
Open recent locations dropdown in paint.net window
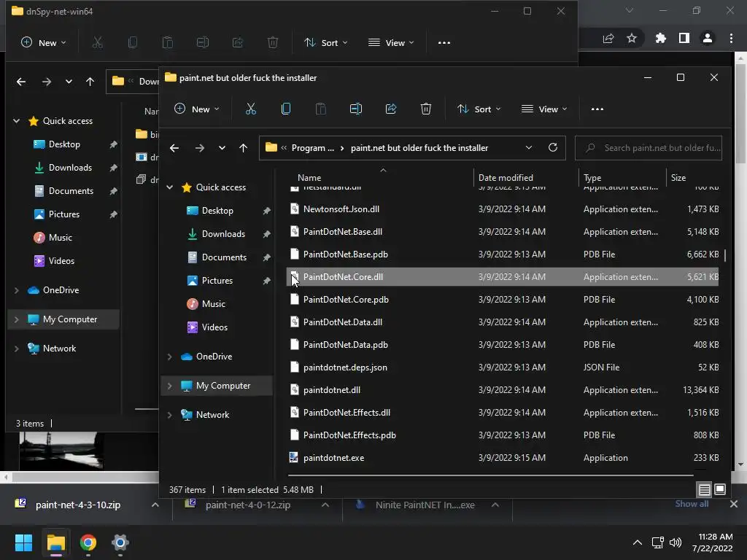(222, 148)
